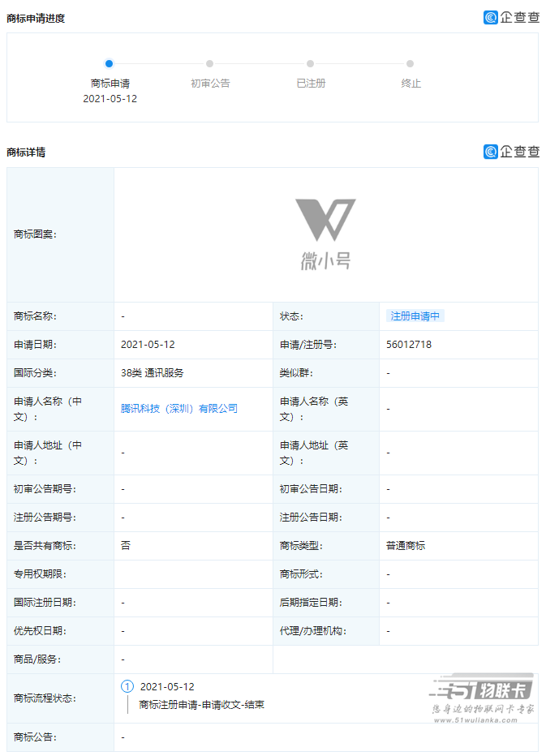This screenshot has height=756, width=546.
Task: Click the 2021-05-12 date in process status
Action: click(167, 686)
